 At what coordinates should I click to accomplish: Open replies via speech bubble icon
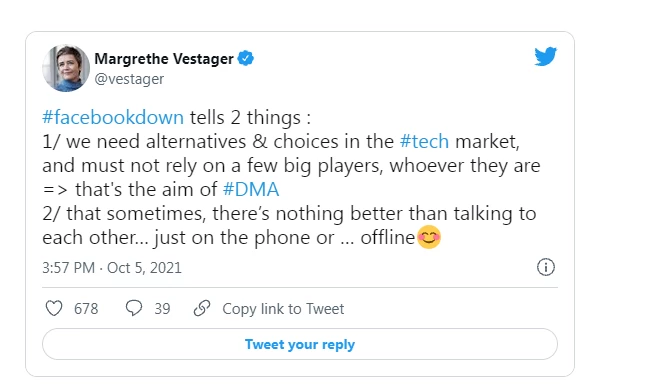pos(134,308)
